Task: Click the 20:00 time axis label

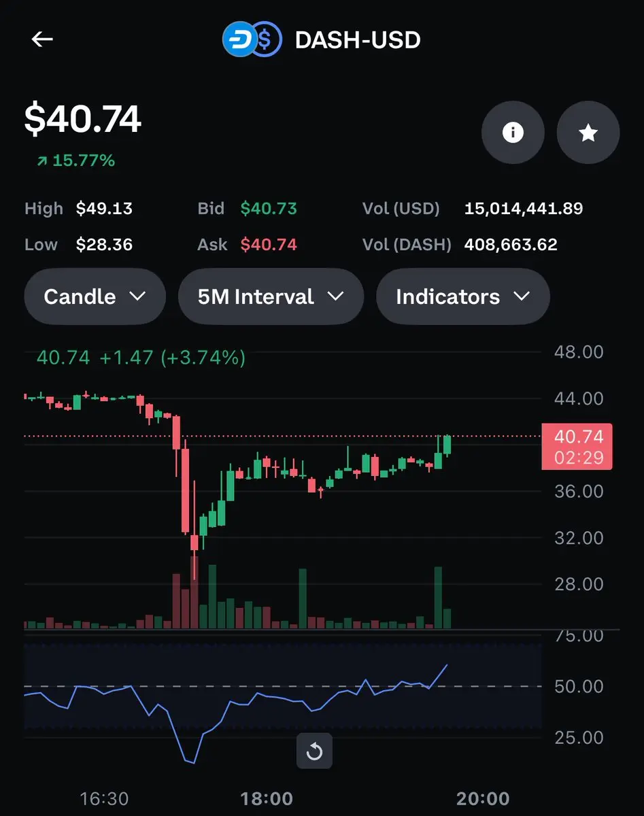Action: pos(483,798)
